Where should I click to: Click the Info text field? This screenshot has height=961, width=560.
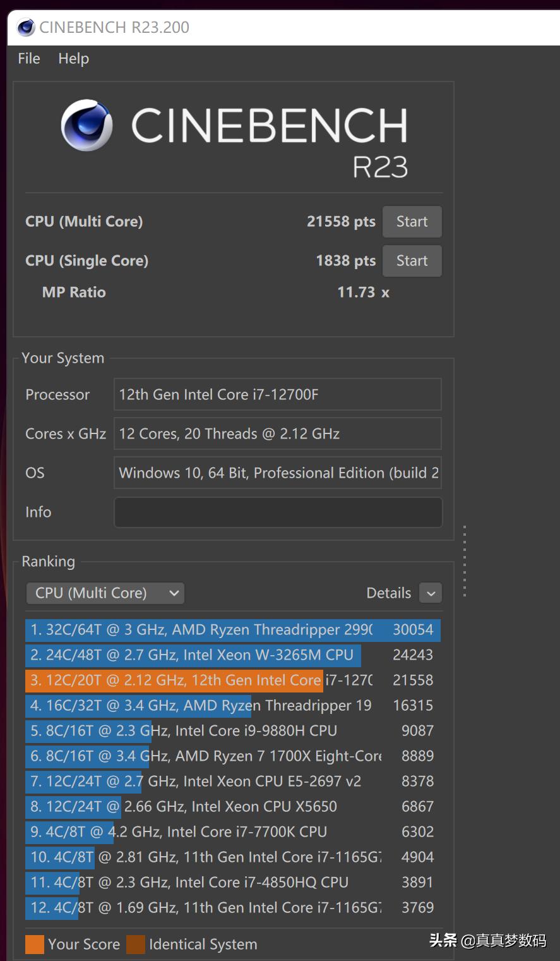point(278,512)
